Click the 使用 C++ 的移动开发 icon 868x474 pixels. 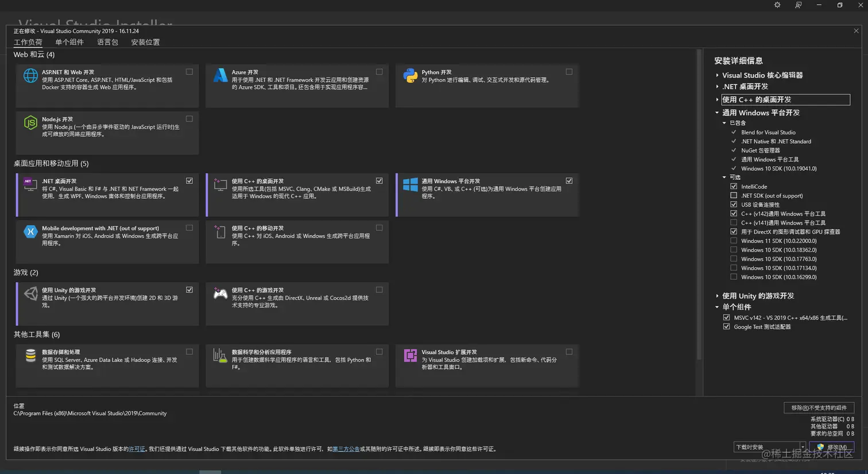pyautogui.click(x=220, y=232)
